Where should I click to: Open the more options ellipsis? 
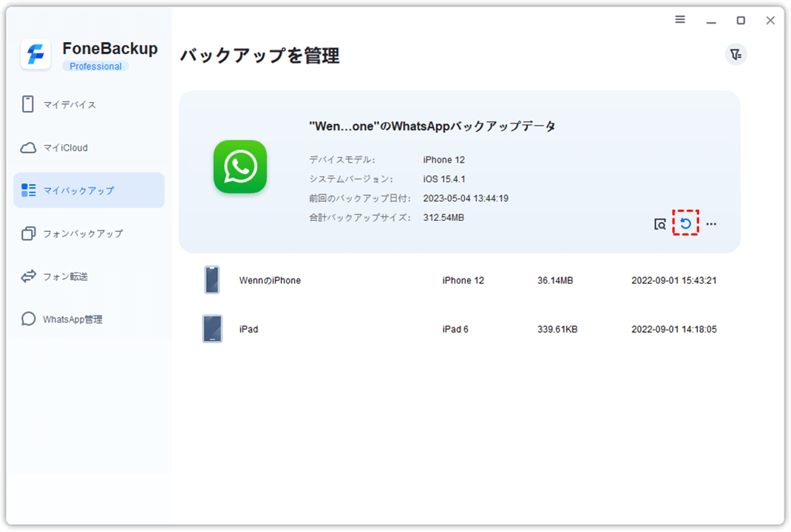click(711, 224)
